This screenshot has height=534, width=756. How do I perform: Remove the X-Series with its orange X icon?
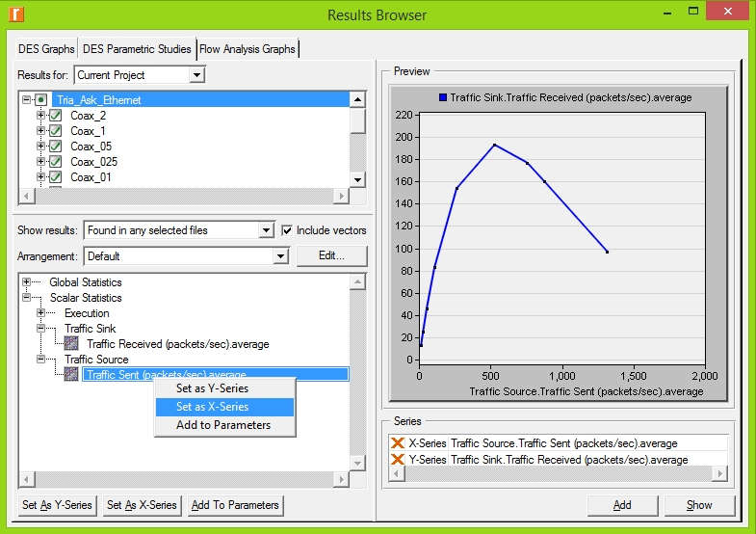tap(398, 442)
